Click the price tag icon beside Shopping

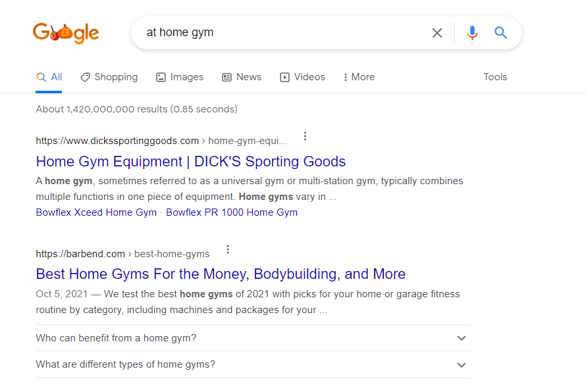85,77
